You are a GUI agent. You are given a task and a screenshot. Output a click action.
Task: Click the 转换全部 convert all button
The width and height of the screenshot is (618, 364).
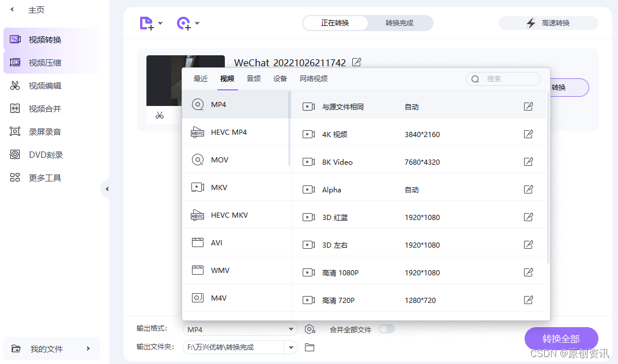point(561,339)
